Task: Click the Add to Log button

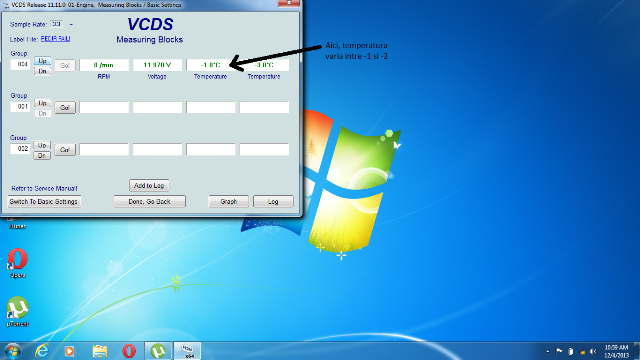Action: 149,185
